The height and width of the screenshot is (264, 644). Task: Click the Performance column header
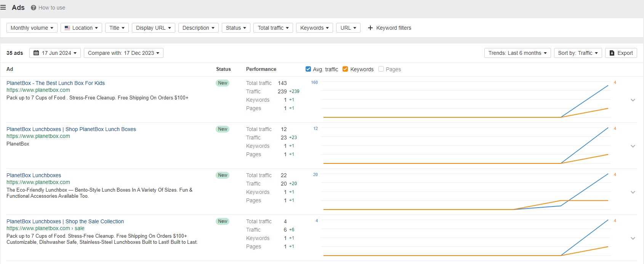(x=261, y=69)
